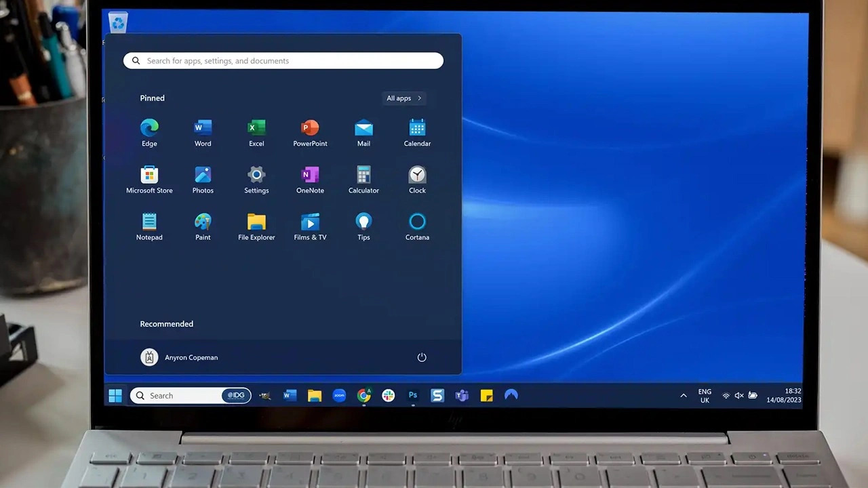Click the taskbar Search box
The image size is (868, 488).
191,395
